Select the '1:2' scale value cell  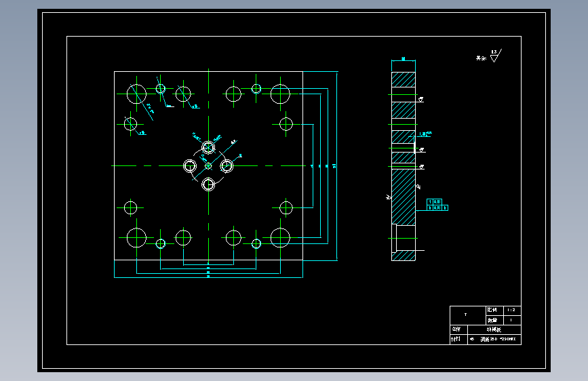click(x=511, y=310)
